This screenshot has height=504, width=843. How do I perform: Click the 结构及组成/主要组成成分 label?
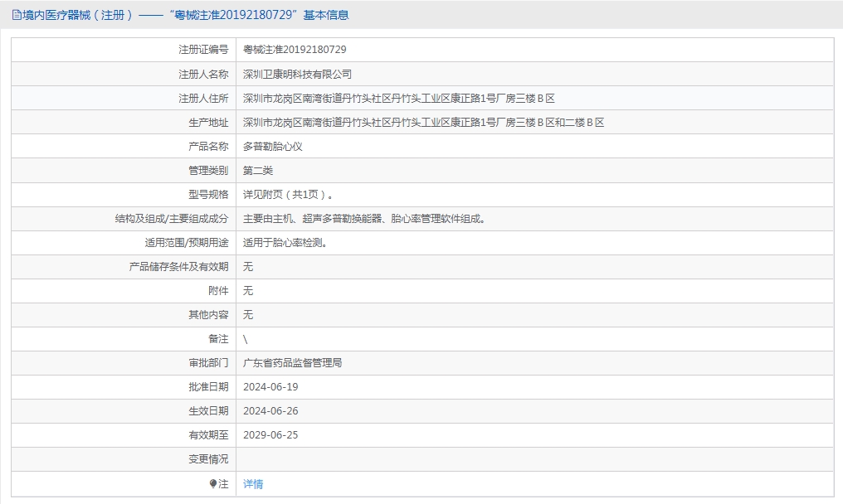(x=172, y=219)
